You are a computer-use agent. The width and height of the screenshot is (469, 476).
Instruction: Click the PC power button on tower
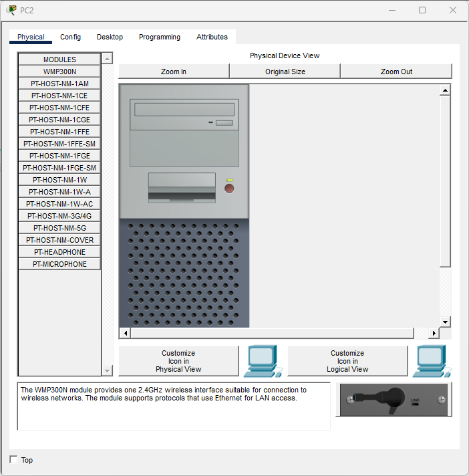coord(229,189)
